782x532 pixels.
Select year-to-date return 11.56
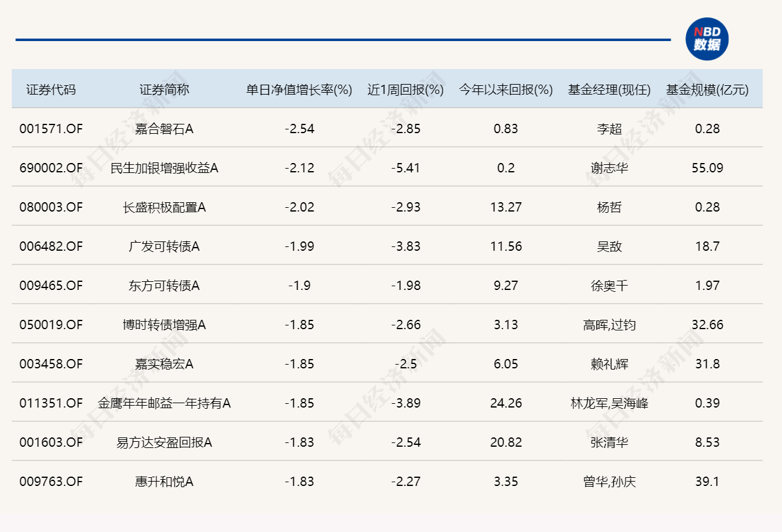(506, 246)
